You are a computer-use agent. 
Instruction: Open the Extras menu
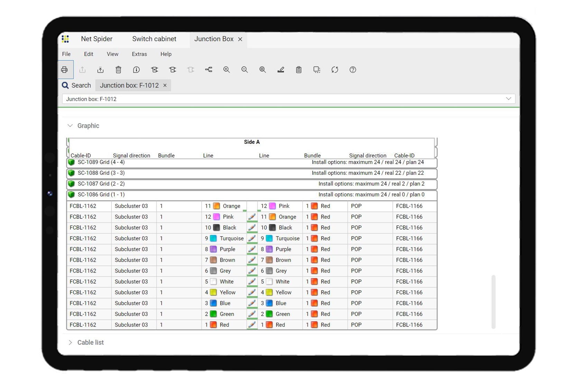tap(139, 54)
